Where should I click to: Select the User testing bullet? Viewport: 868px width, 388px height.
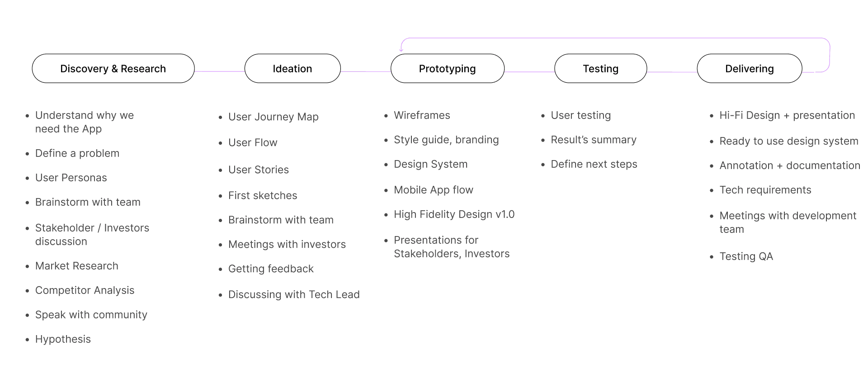580,115
